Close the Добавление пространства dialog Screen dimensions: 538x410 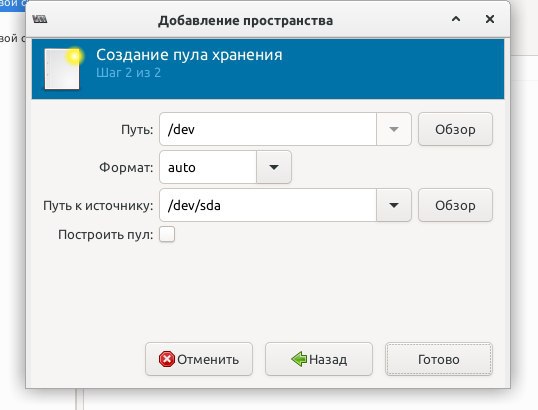pos(490,19)
